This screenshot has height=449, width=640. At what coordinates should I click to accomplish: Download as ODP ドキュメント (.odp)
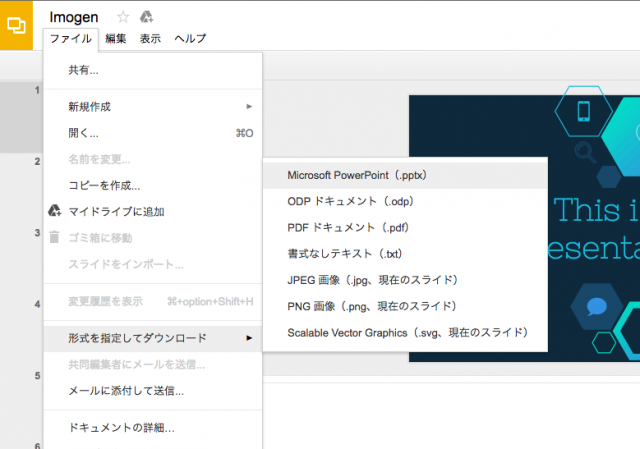coord(405,202)
